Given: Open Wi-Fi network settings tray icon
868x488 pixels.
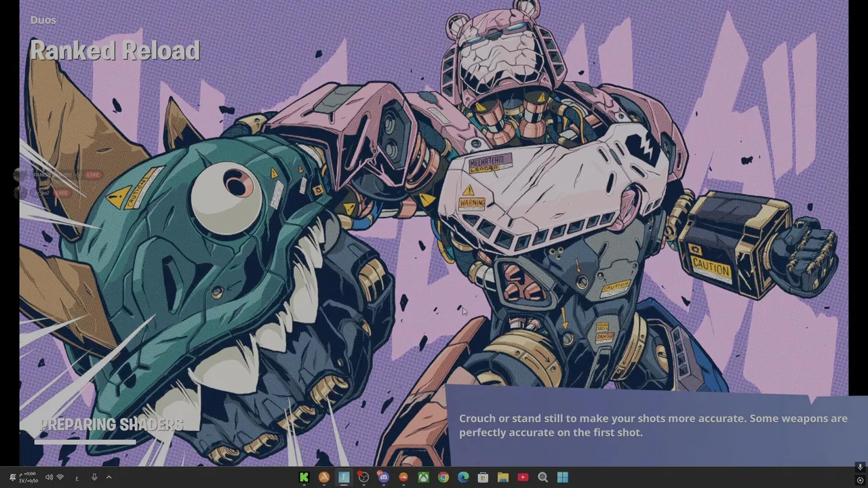Looking at the screenshot, I should 60,477.
